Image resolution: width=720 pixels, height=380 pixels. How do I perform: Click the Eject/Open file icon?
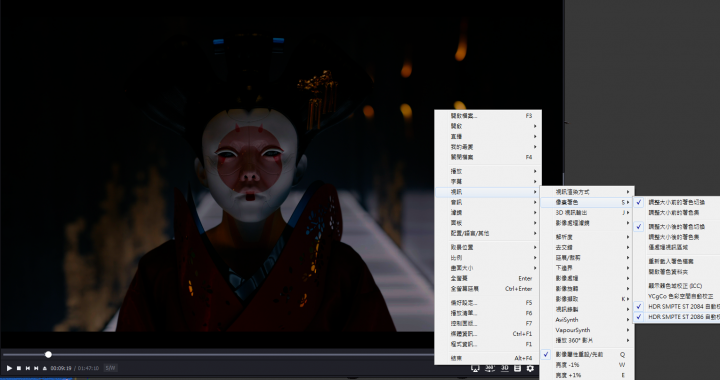[45, 368]
